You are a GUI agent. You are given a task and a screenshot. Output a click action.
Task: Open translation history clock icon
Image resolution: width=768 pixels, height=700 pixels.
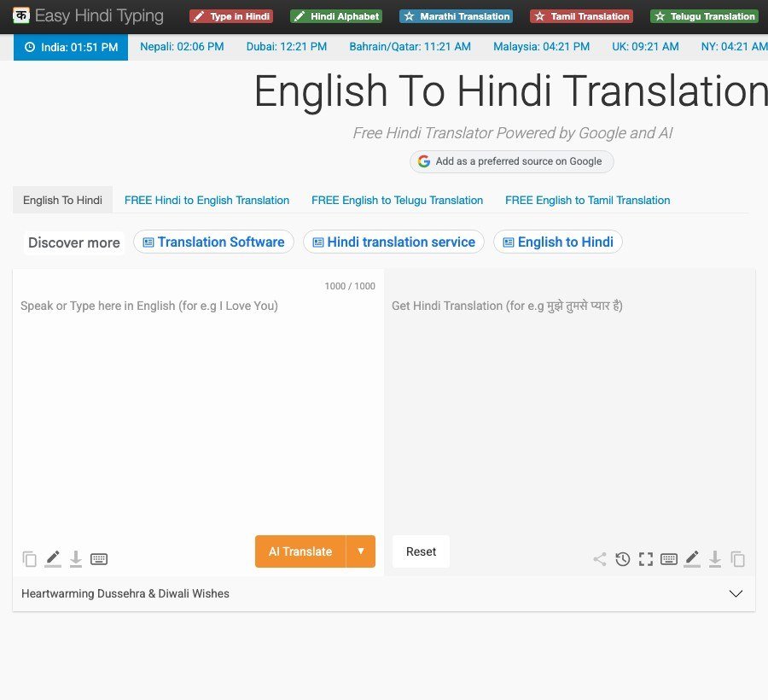click(623, 559)
